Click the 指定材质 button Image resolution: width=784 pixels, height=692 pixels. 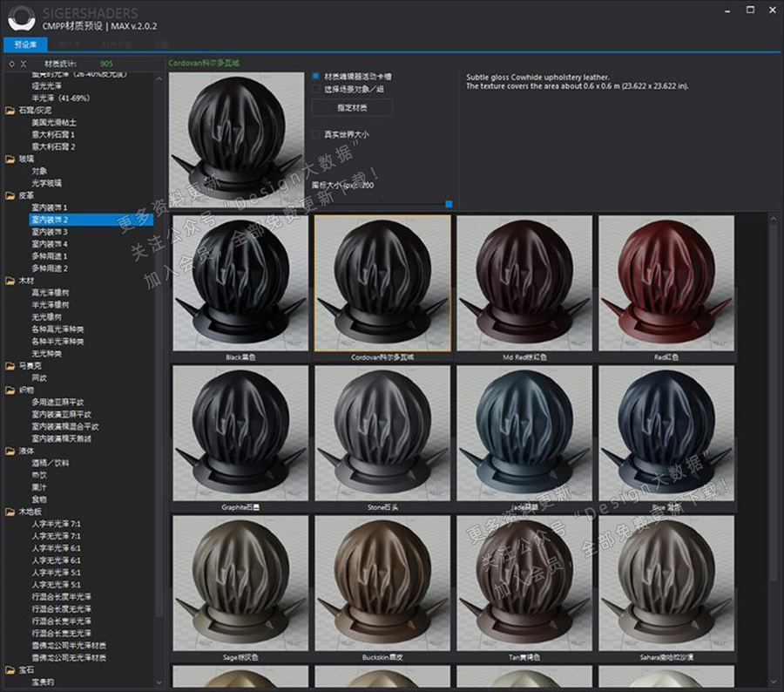pyautogui.click(x=352, y=108)
